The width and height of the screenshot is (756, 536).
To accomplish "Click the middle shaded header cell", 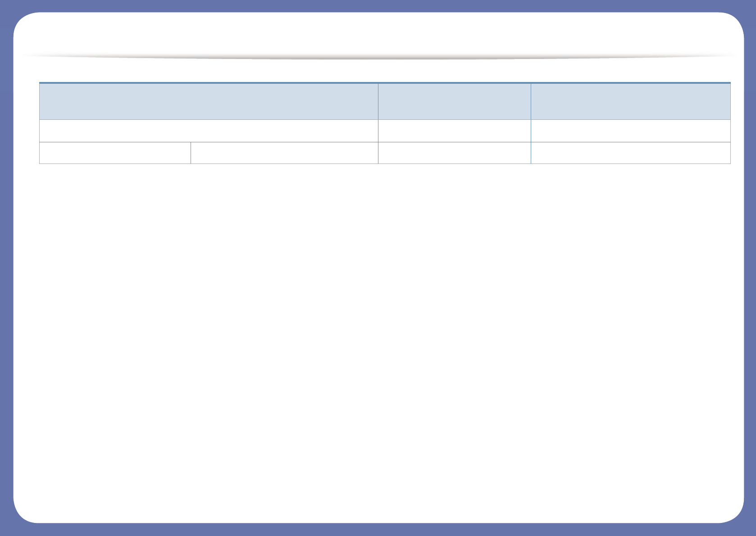I will 455,101.
